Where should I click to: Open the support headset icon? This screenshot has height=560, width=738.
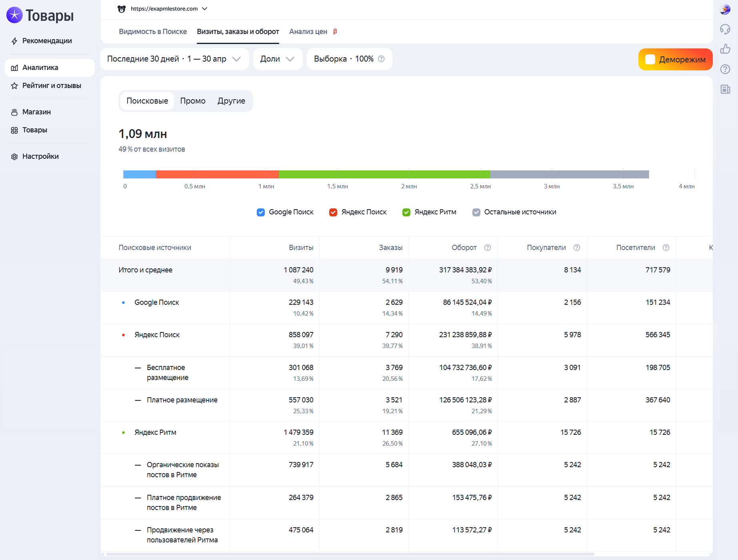pyautogui.click(x=725, y=29)
